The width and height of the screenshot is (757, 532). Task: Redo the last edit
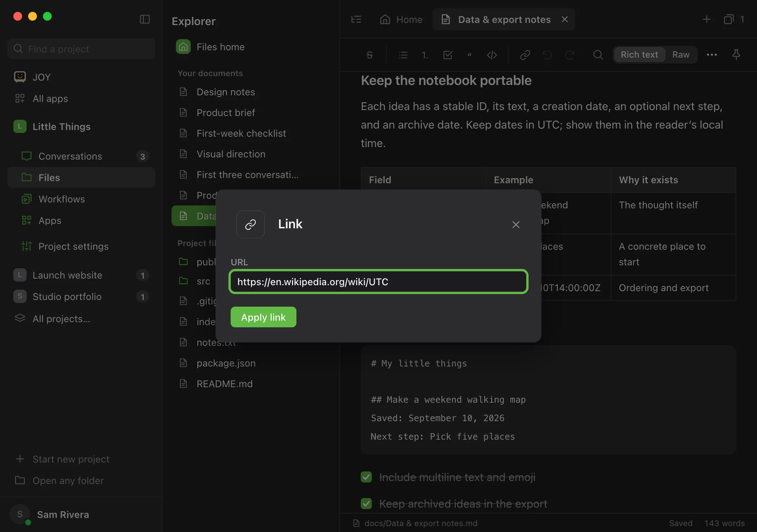point(570,55)
